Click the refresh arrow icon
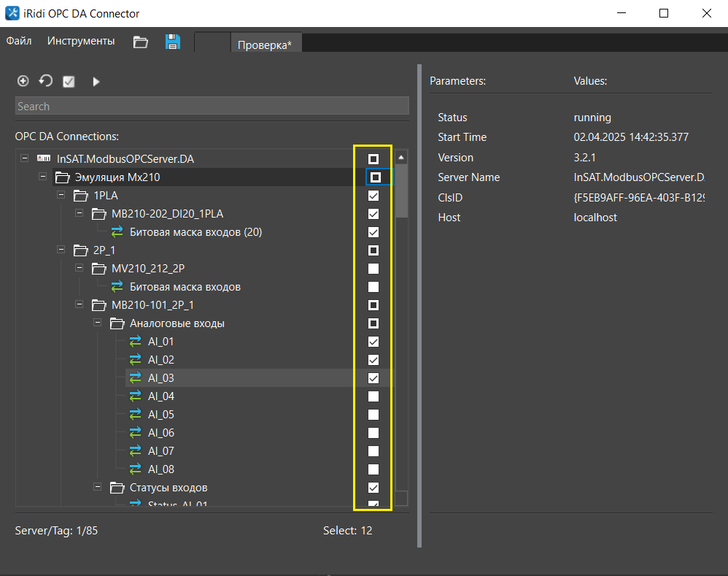 tap(46, 81)
